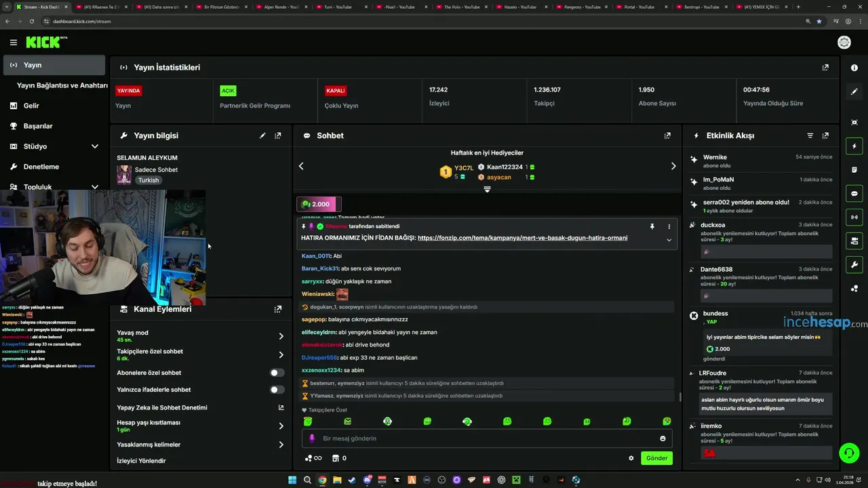Toggle the chat bubble widget in right sidebar
The height and width of the screenshot is (488, 868).
click(854, 194)
